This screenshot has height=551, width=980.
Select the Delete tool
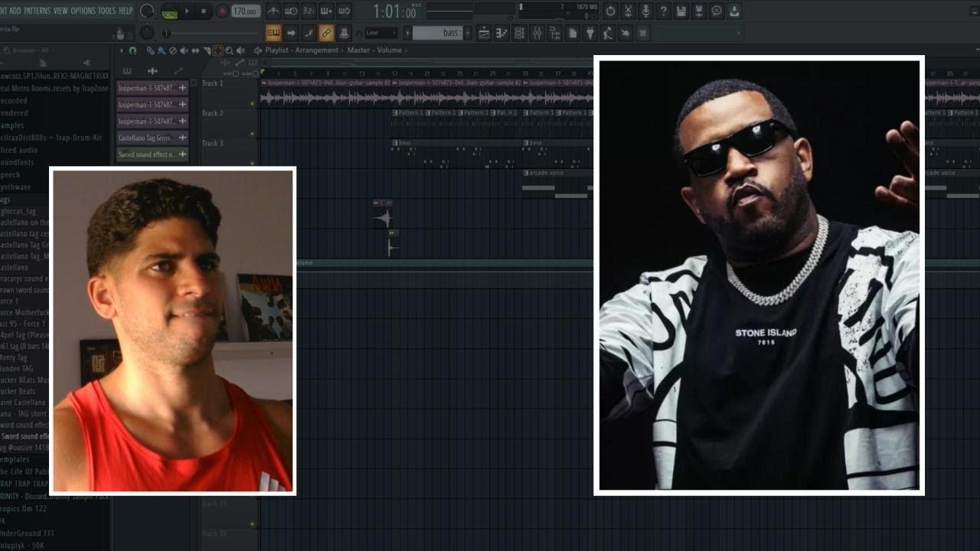click(x=172, y=51)
